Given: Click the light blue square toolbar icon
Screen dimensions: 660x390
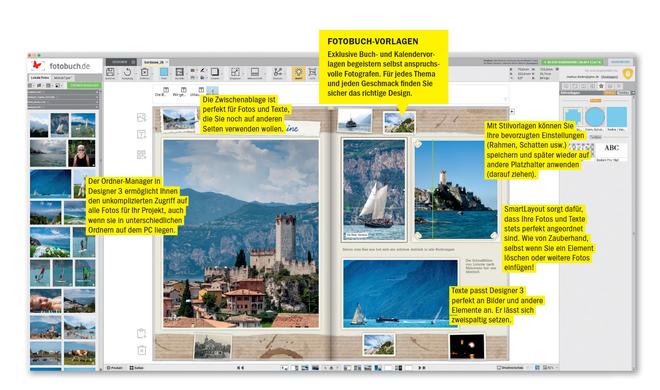Looking at the screenshot, I should (164, 72).
